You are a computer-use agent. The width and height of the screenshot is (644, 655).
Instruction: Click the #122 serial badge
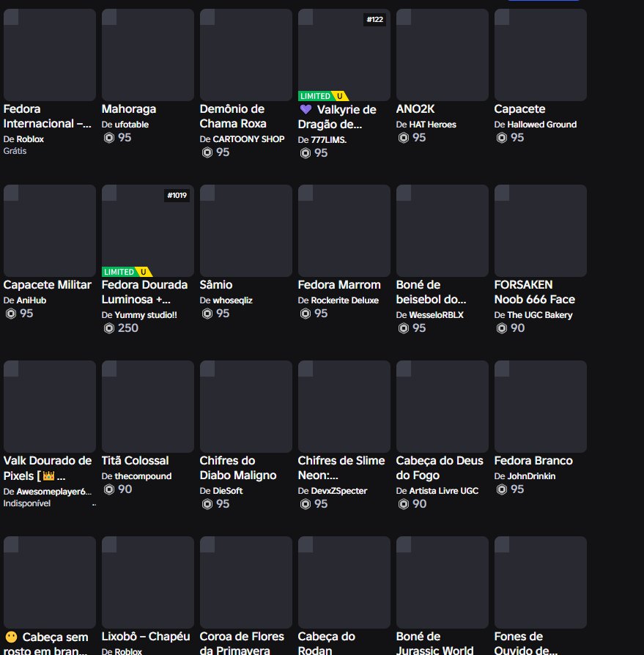pos(374,20)
